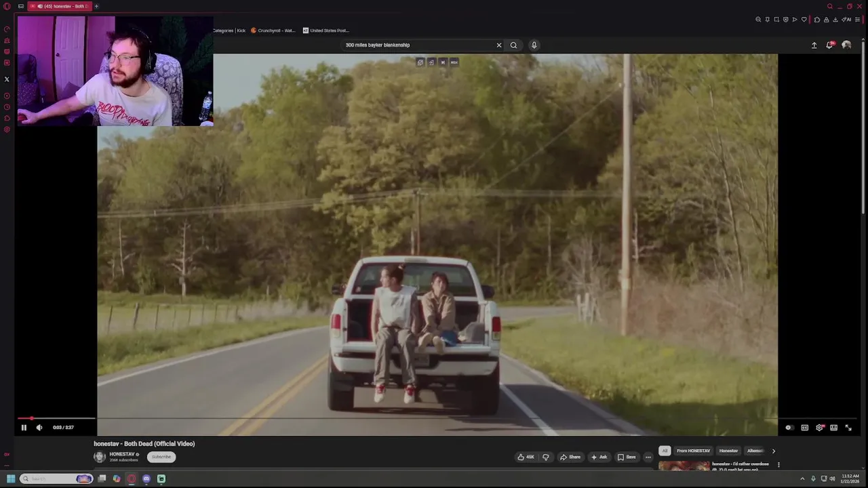
Task: Open the Categories | Kick bookmark
Action: click(x=229, y=30)
